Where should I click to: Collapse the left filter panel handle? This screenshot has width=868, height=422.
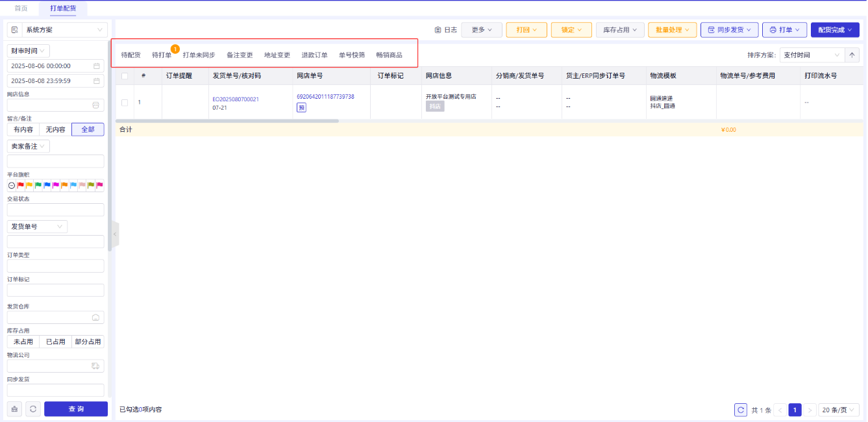pyautogui.click(x=115, y=234)
